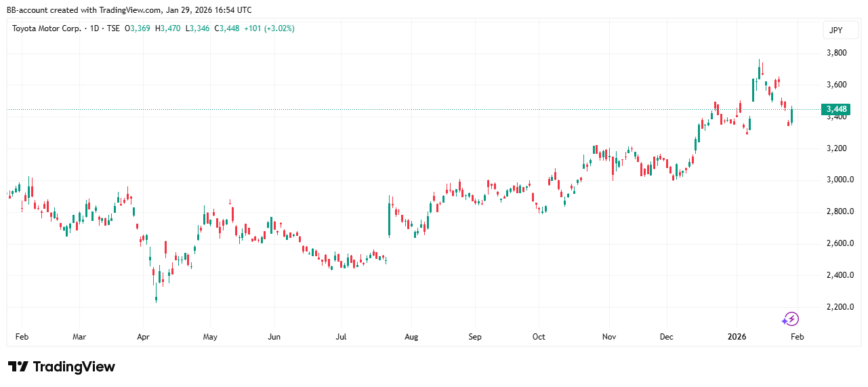Screen dimensions: 868x387
Task: Click the open value O3,369 in the legend
Action: (138, 28)
